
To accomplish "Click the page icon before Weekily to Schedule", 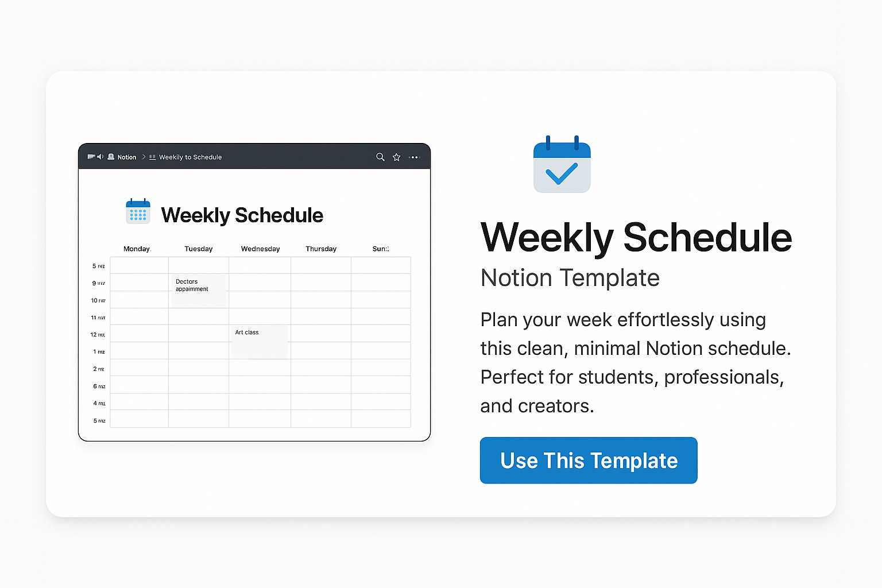I will [152, 157].
